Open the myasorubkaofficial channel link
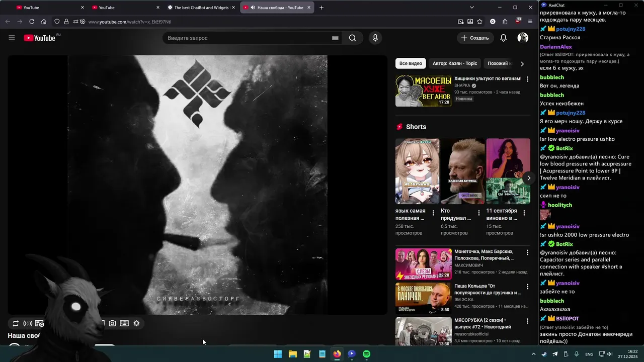Screen dimensions: 644x362 pyautogui.click(x=471, y=334)
